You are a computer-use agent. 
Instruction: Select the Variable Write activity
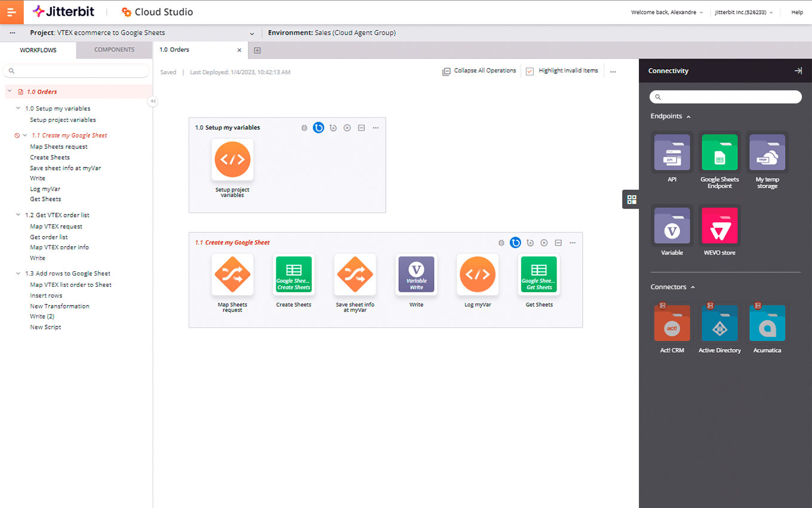(x=416, y=274)
